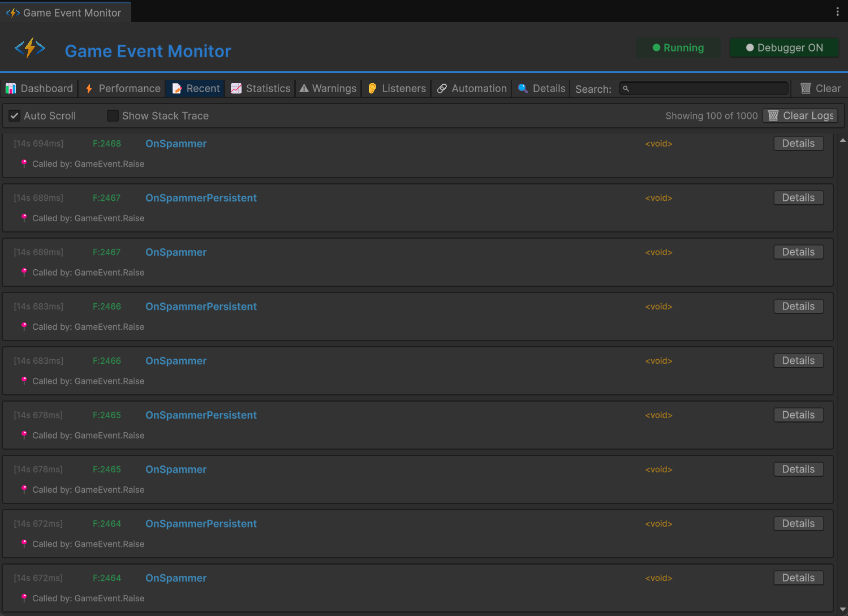The width and height of the screenshot is (848, 616).
Task: Click the Automation chain-link icon
Action: click(x=441, y=88)
